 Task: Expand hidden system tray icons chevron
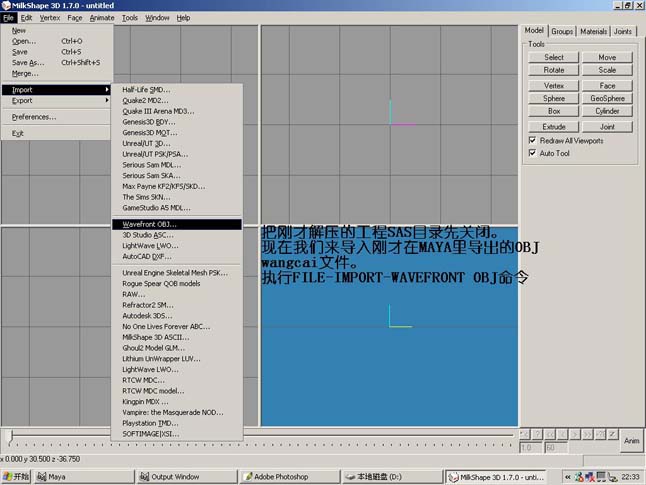(x=568, y=477)
